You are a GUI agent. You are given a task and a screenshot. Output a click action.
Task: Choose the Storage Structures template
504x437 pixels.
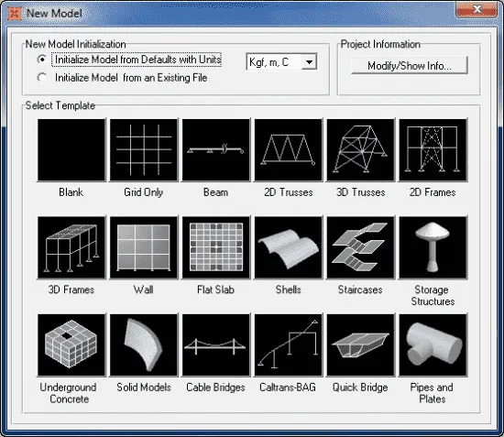click(433, 247)
